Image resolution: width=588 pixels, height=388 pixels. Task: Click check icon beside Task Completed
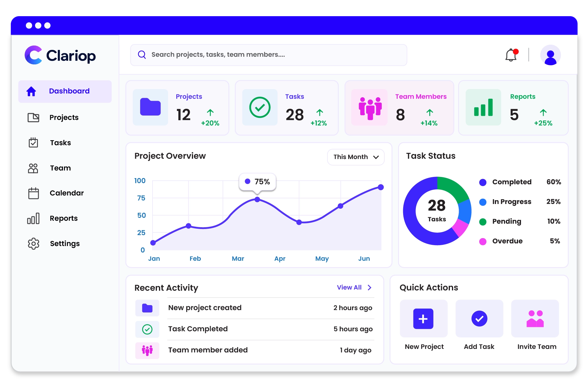click(x=147, y=329)
